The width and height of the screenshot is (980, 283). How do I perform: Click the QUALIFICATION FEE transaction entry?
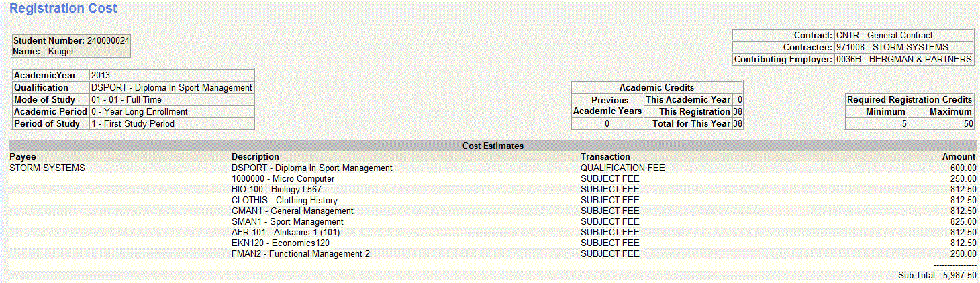tap(622, 168)
